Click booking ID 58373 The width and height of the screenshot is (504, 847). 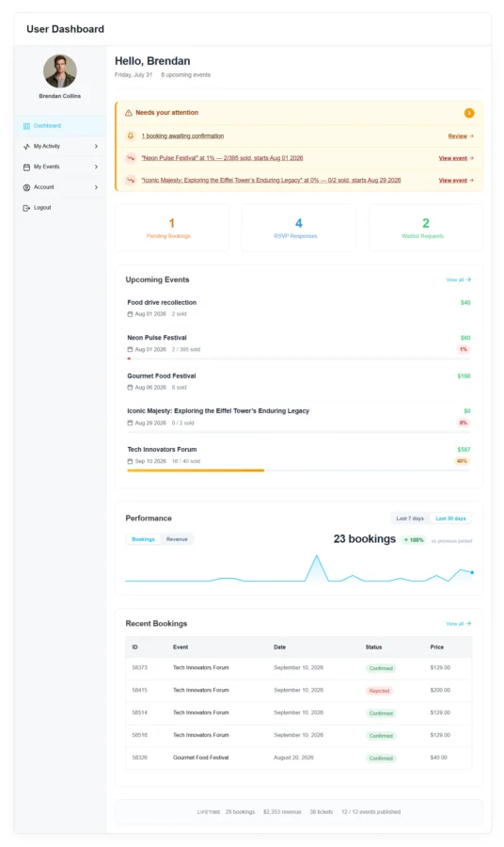[x=140, y=668]
